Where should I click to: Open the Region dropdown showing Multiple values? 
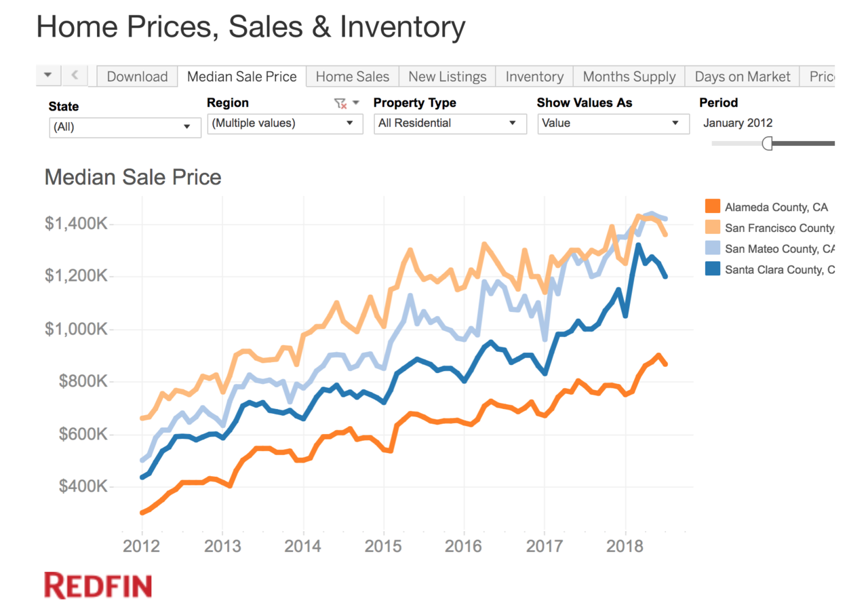(x=285, y=123)
